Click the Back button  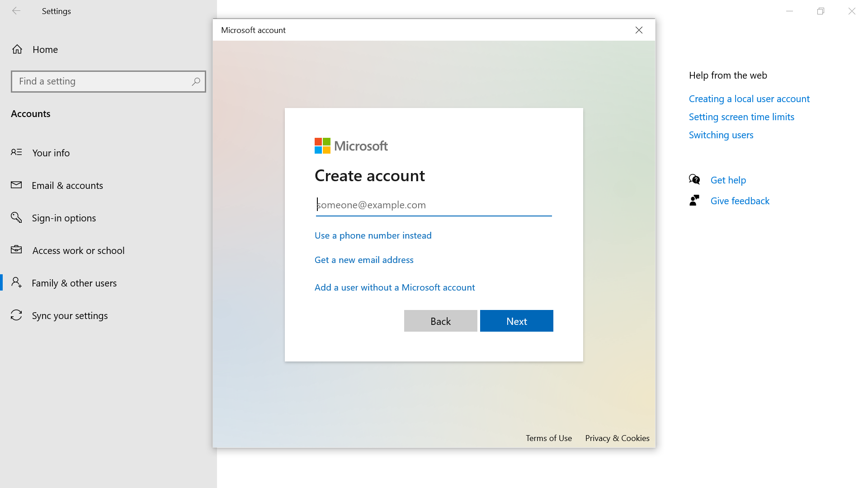[x=441, y=321]
